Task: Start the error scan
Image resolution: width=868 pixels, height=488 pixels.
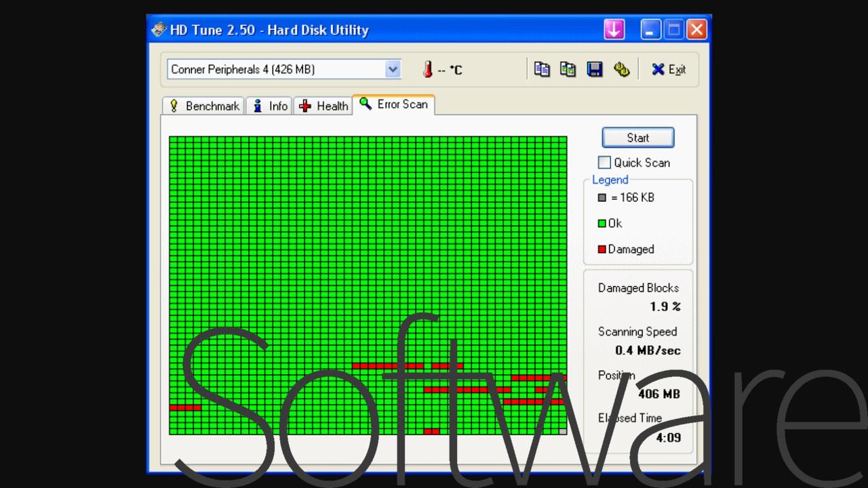Action: [x=638, y=138]
